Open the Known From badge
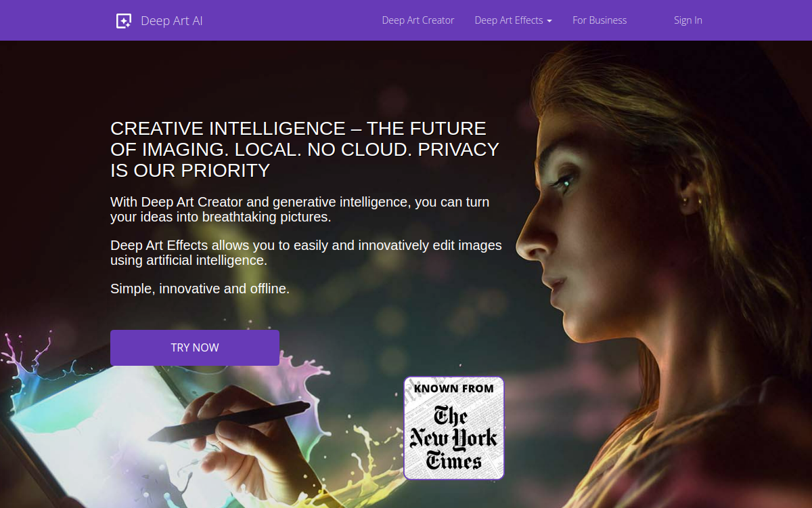This screenshot has width=812, height=508. [x=454, y=428]
